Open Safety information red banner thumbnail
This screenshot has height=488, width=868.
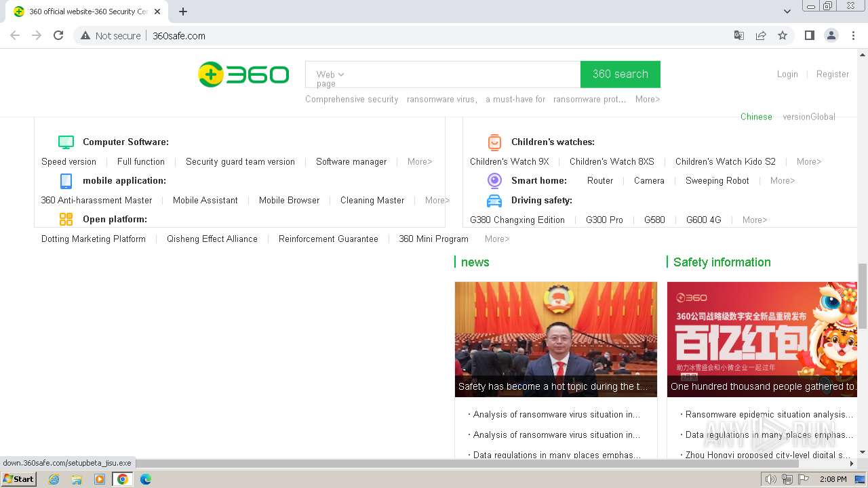pos(762,339)
